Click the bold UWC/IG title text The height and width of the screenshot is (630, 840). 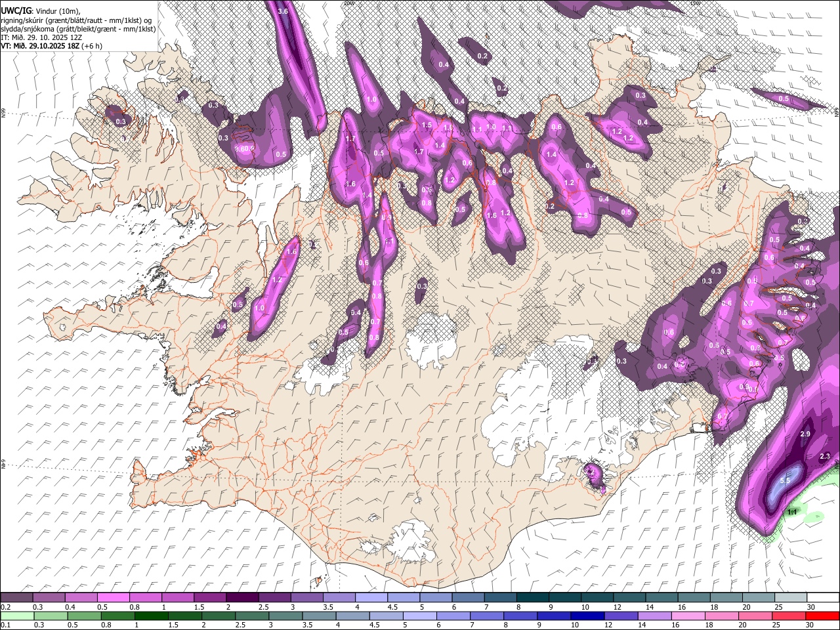[16, 10]
